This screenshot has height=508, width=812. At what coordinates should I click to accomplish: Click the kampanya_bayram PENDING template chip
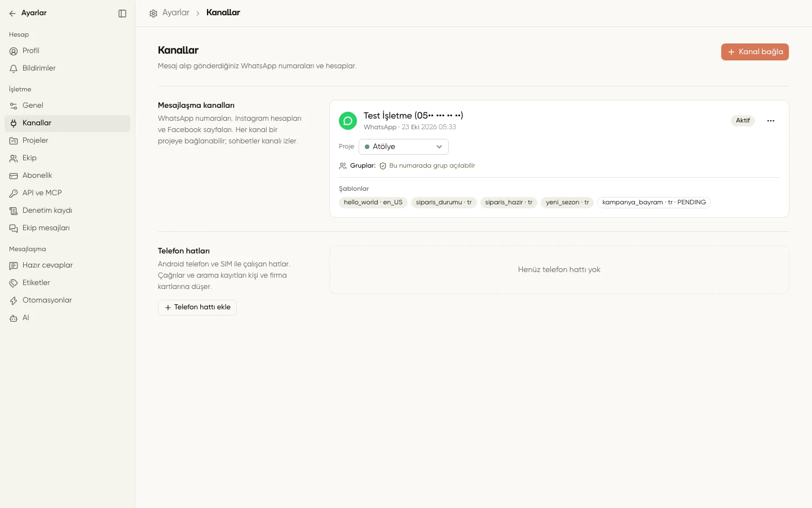pos(654,203)
